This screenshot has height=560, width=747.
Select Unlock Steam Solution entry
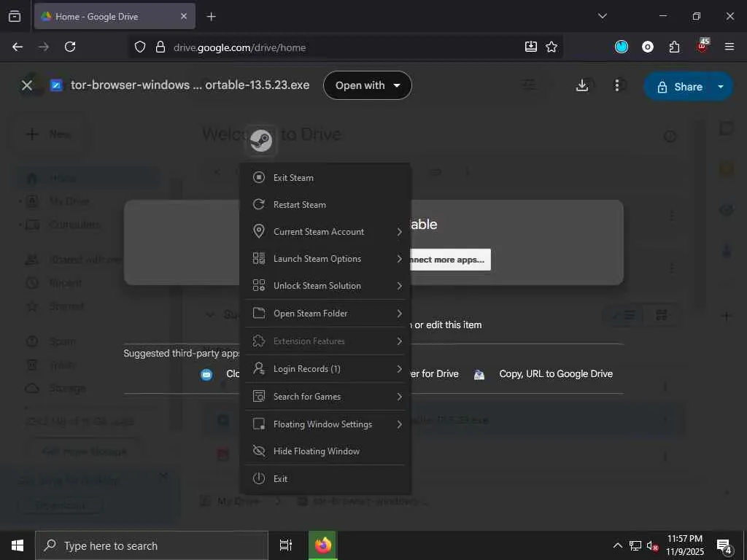(325, 286)
